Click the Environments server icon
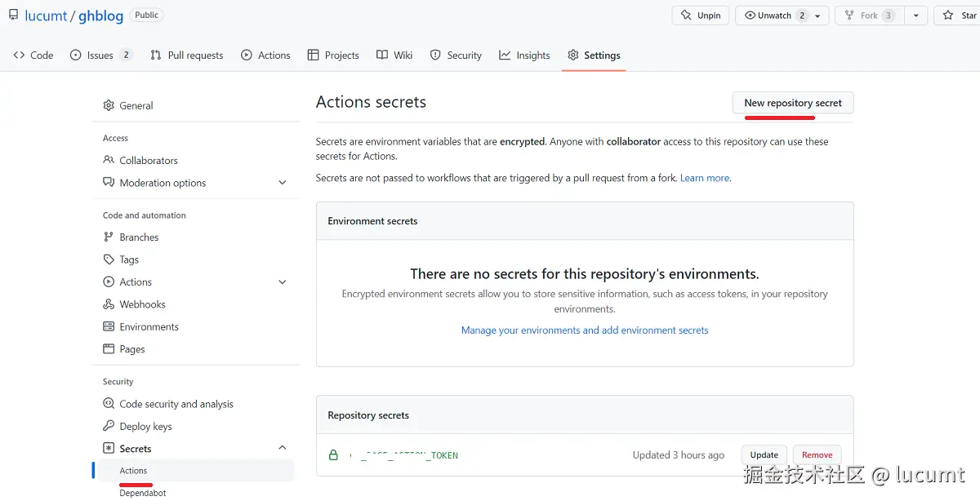Screen dimensions: 980x501 (x=109, y=326)
